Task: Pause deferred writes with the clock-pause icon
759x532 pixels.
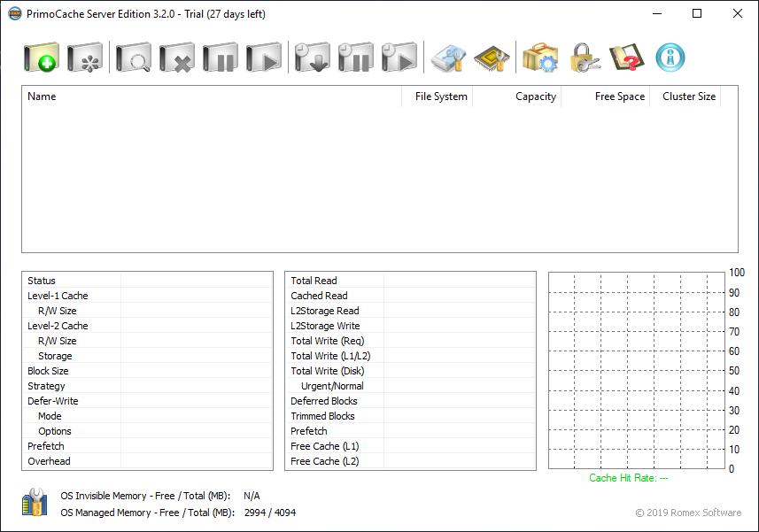Action: click(355, 58)
